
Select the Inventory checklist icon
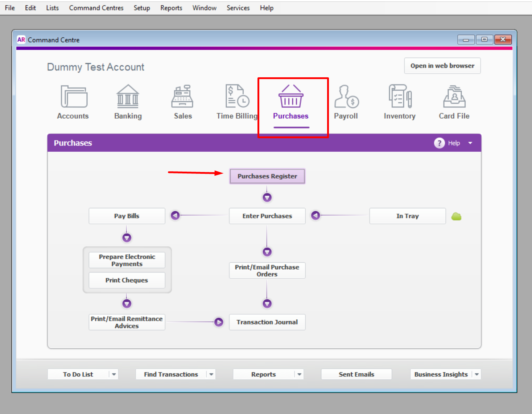[400, 97]
